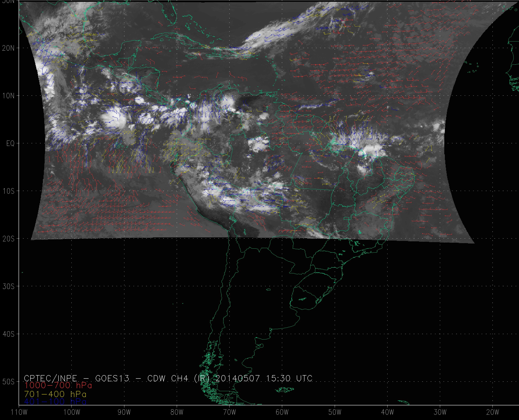Click the 40W longitude axis label
The image size is (519, 420).
click(388, 412)
